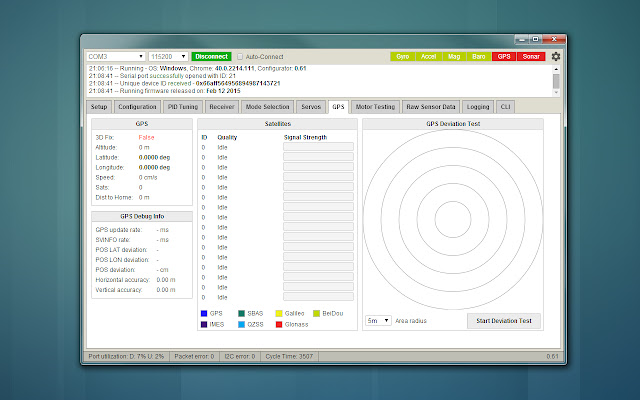
Task: Click the Gyro sensor status indicator
Action: click(401, 57)
